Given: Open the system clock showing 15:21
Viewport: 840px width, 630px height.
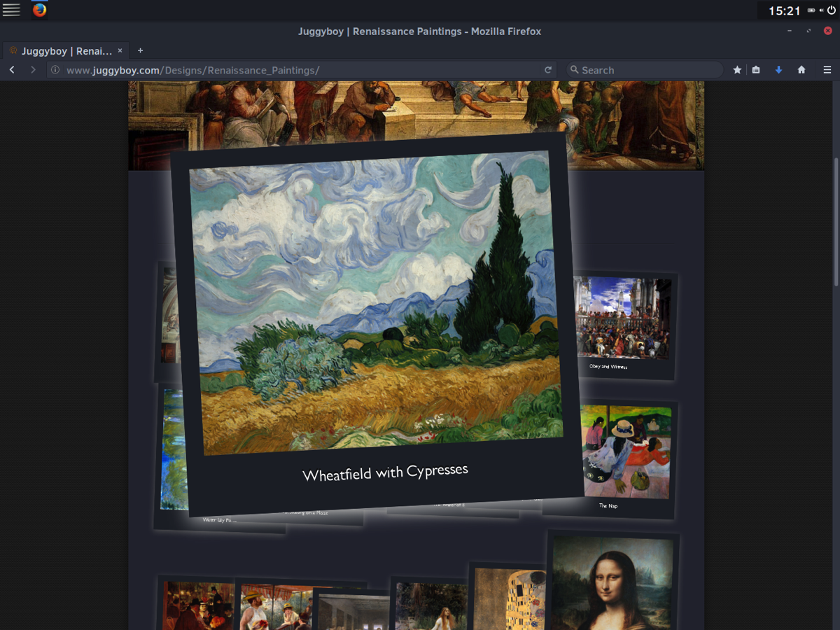Looking at the screenshot, I should pos(784,10).
